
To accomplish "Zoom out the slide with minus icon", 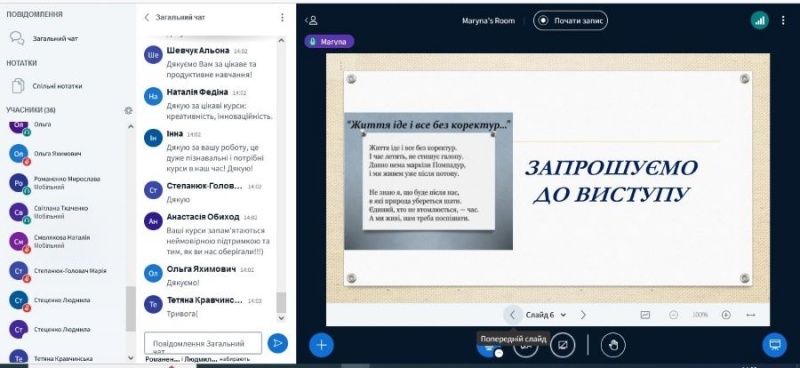I will point(673,315).
